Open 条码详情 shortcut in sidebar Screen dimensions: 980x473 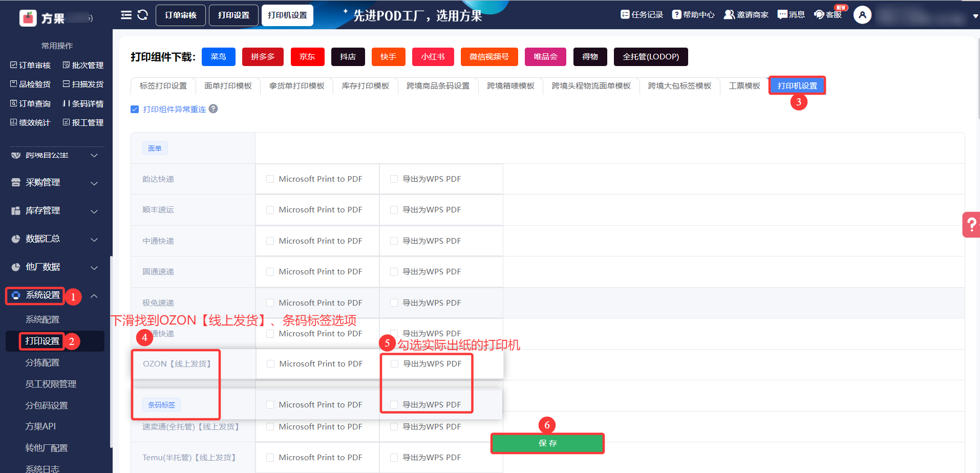[x=83, y=103]
